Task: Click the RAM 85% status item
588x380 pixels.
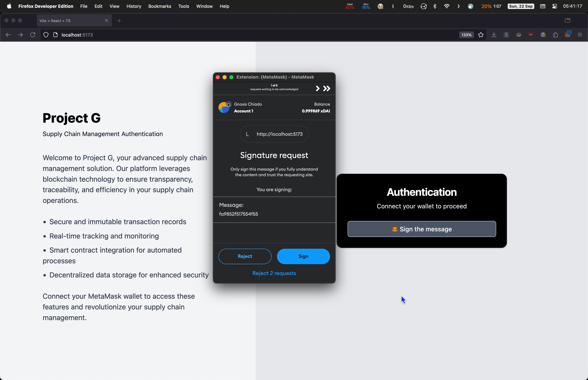Action: pyautogui.click(x=350, y=6)
